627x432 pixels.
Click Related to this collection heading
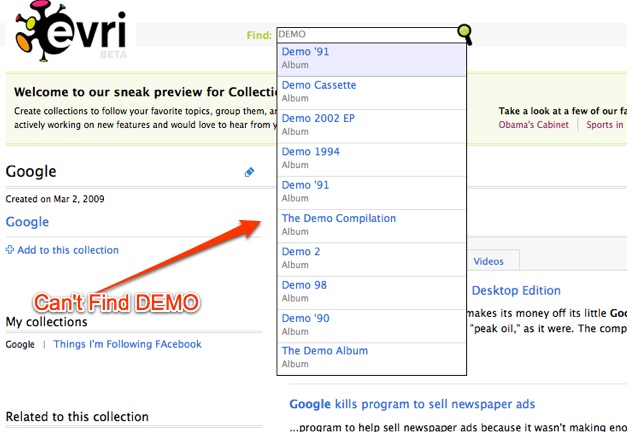pyautogui.click(x=77, y=416)
